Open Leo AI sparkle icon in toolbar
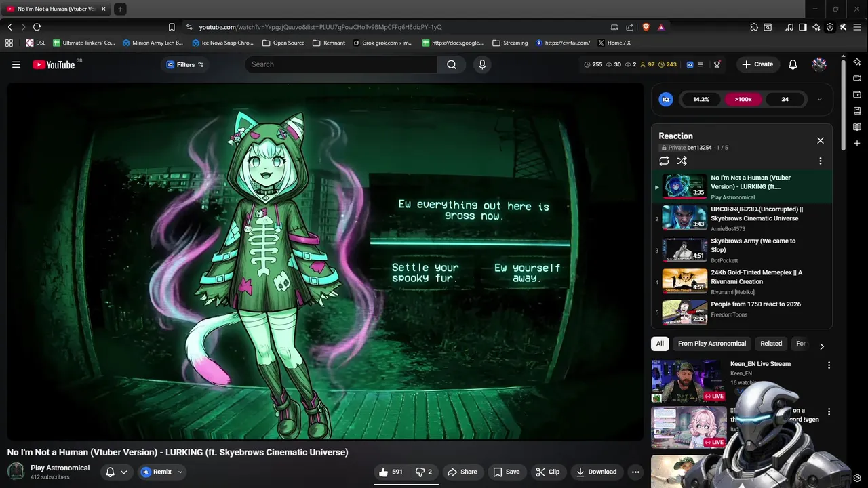This screenshot has height=488, width=868. 816,27
